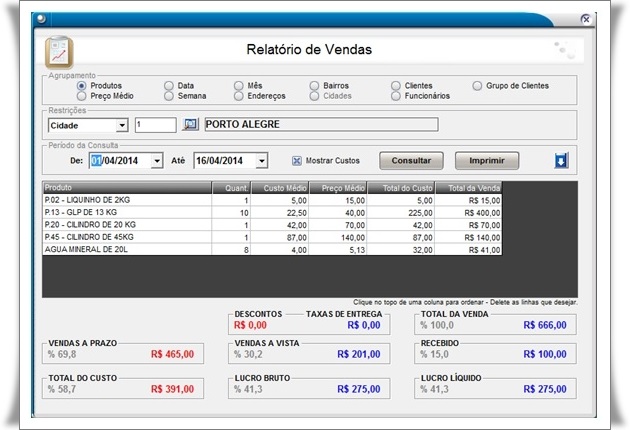Click the DESCONTOS R$ 0,00 value
Viewport: 630px width, 430px height.
[250, 325]
